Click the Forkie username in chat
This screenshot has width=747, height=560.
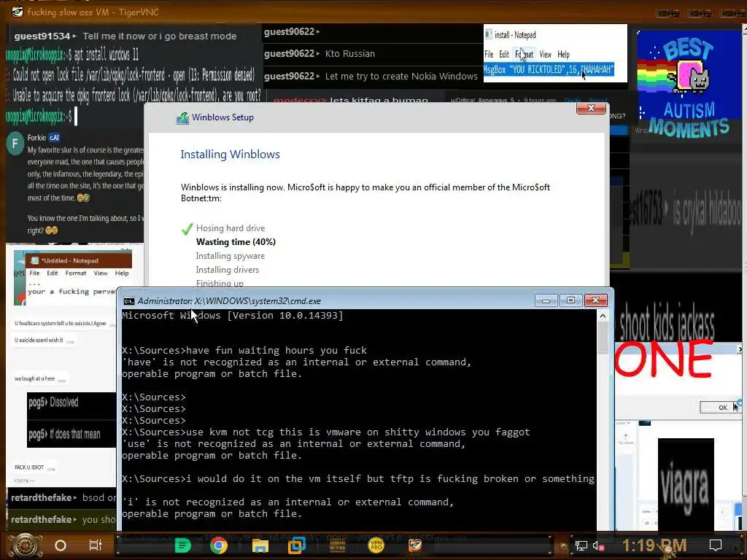click(36, 138)
